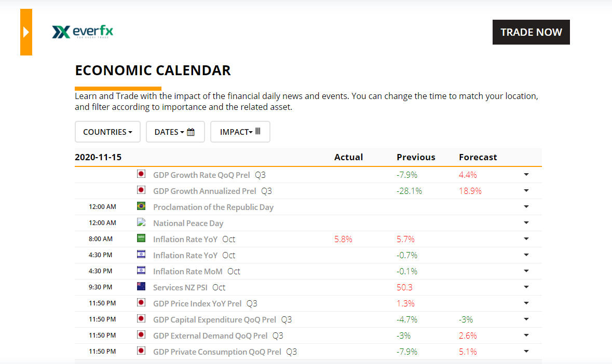Image resolution: width=612 pixels, height=364 pixels.
Task: Click the everfx logo
Action: 83,32
